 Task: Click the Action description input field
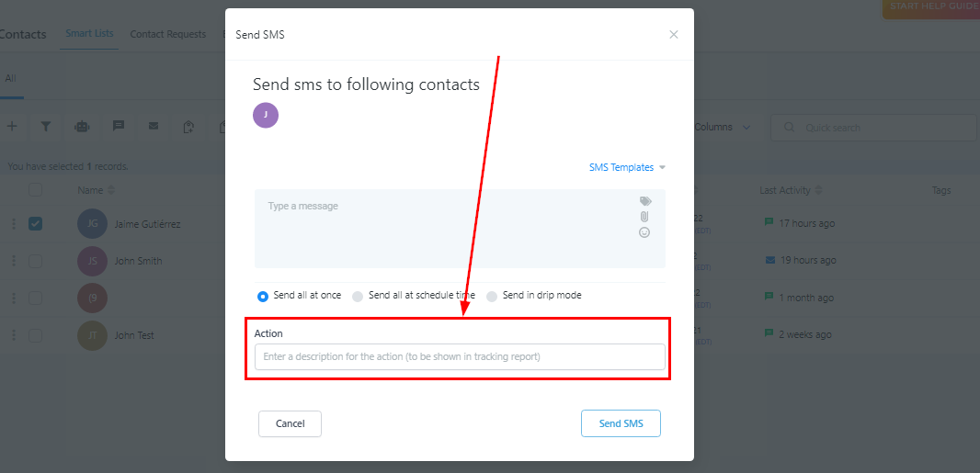point(460,356)
